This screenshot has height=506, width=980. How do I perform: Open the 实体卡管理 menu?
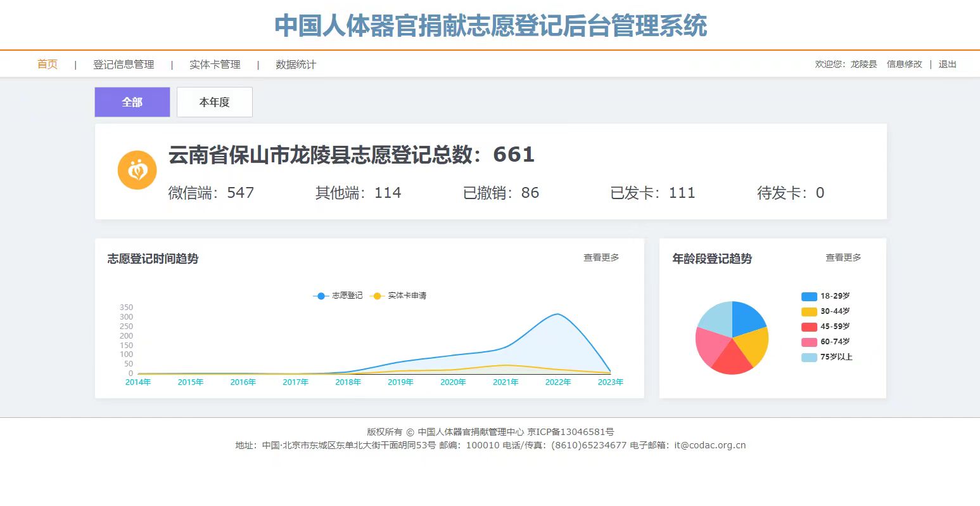point(215,65)
